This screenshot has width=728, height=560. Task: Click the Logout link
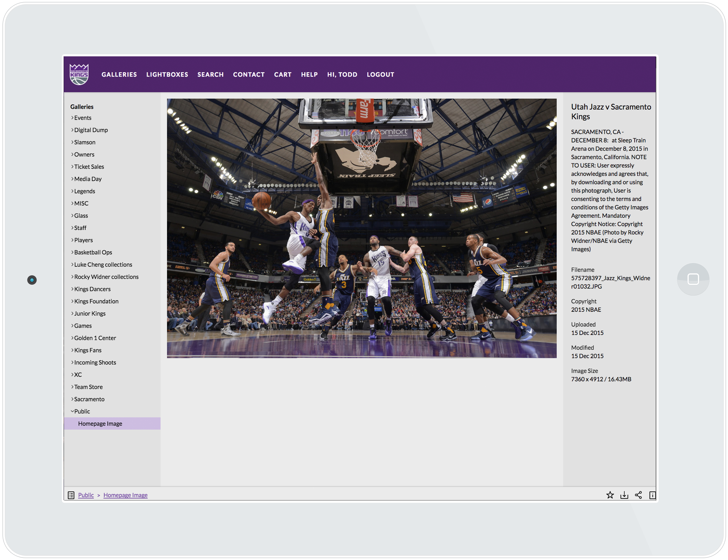coord(380,75)
